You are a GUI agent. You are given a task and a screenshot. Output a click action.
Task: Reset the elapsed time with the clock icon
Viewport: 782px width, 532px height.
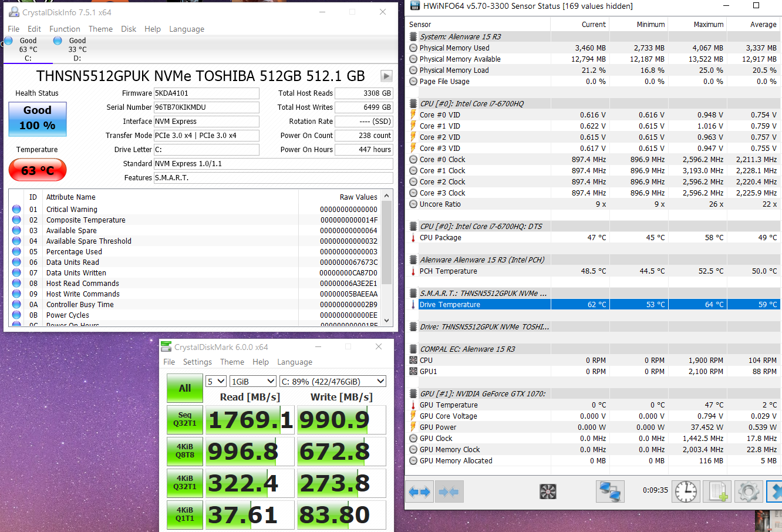tap(686, 491)
